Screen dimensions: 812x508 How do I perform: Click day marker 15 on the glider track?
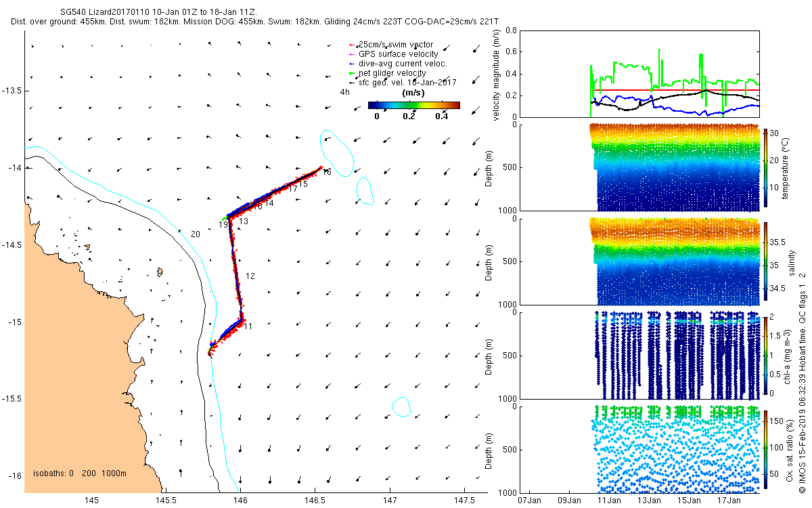(x=304, y=184)
